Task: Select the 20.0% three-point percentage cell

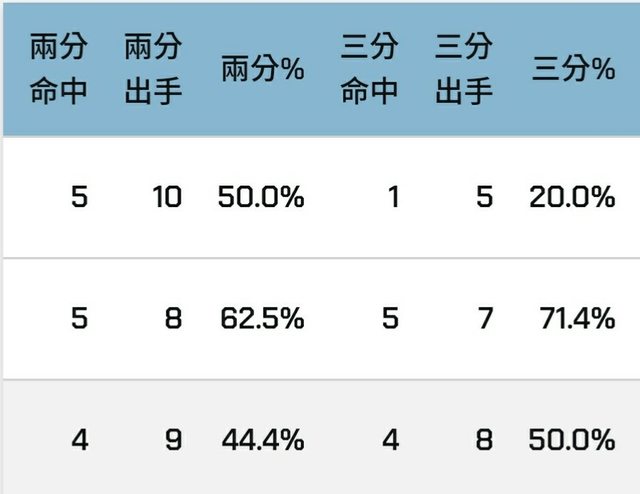Action: pyautogui.click(x=572, y=197)
